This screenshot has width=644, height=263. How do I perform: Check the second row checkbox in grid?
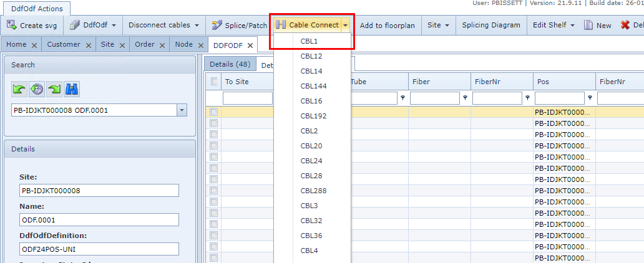click(214, 123)
